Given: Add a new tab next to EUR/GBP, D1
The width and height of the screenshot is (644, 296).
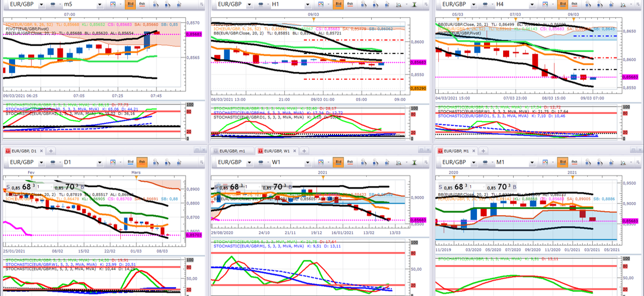Looking at the screenshot, I should pos(51,151).
